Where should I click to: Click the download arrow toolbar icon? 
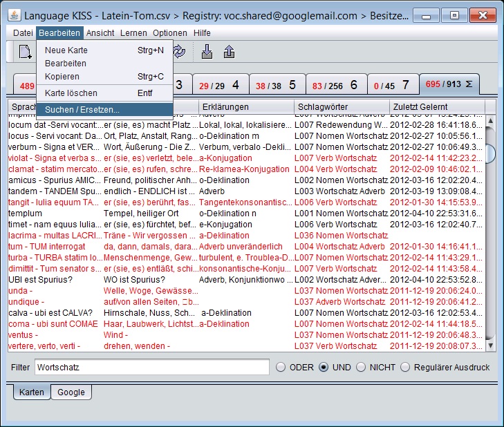pyautogui.click(x=207, y=51)
